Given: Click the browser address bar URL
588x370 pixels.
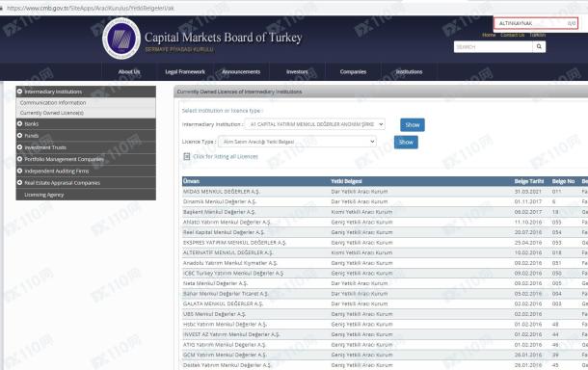Looking at the screenshot, I should click(90, 8).
